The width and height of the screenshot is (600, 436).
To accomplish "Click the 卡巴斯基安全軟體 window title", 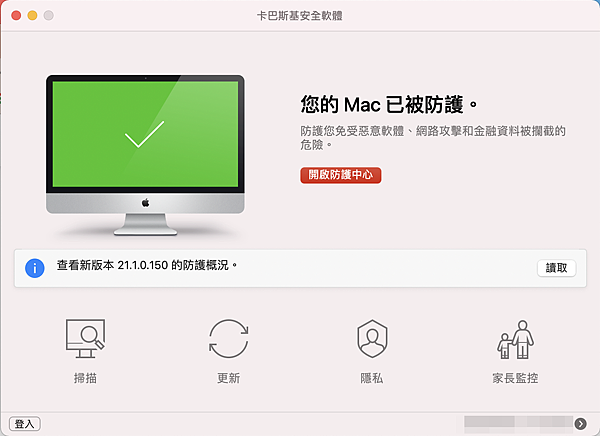I will click(300, 16).
